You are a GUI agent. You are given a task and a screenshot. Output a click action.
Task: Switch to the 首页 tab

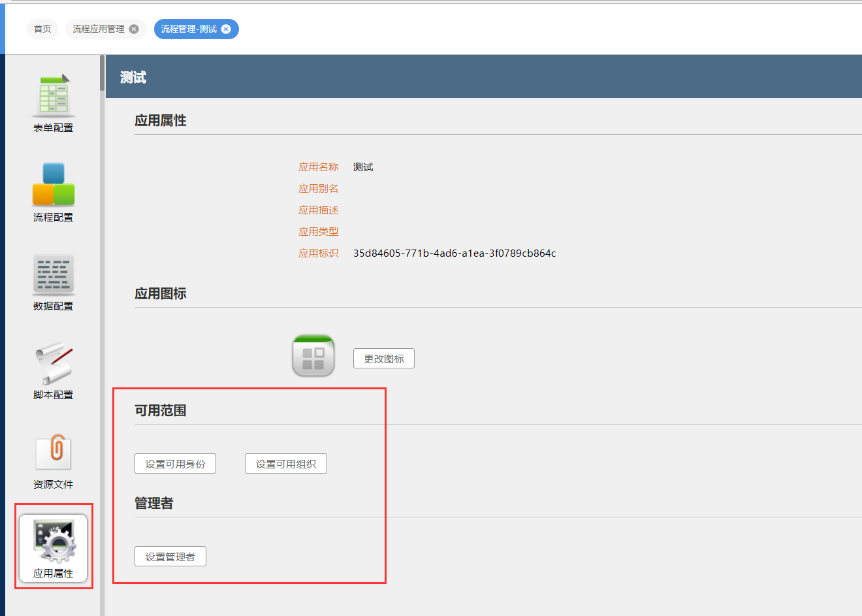click(x=42, y=29)
